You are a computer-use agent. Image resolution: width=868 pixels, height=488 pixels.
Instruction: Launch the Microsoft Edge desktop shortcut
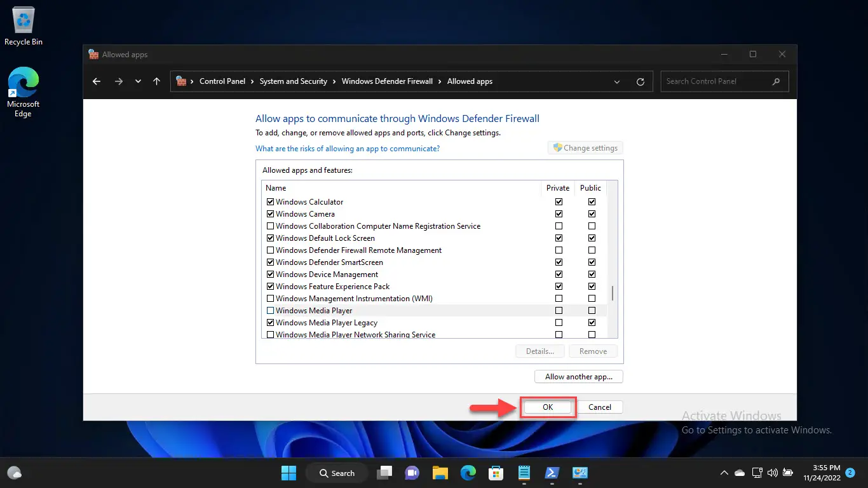pyautogui.click(x=24, y=93)
